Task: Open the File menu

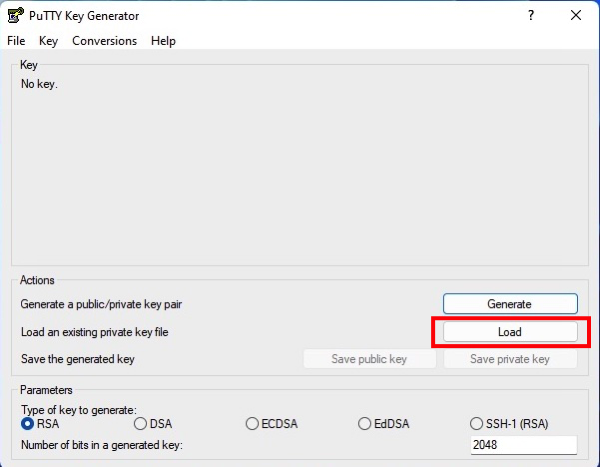Action: click(x=16, y=41)
